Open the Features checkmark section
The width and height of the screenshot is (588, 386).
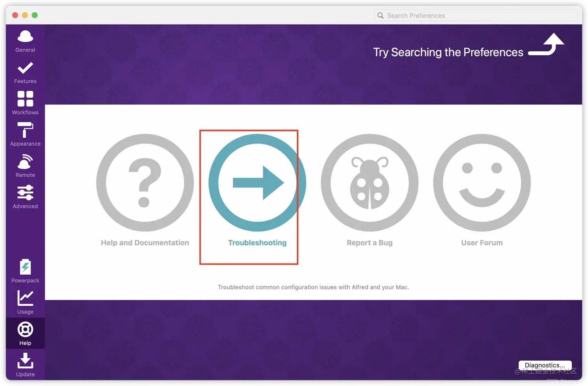point(25,73)
